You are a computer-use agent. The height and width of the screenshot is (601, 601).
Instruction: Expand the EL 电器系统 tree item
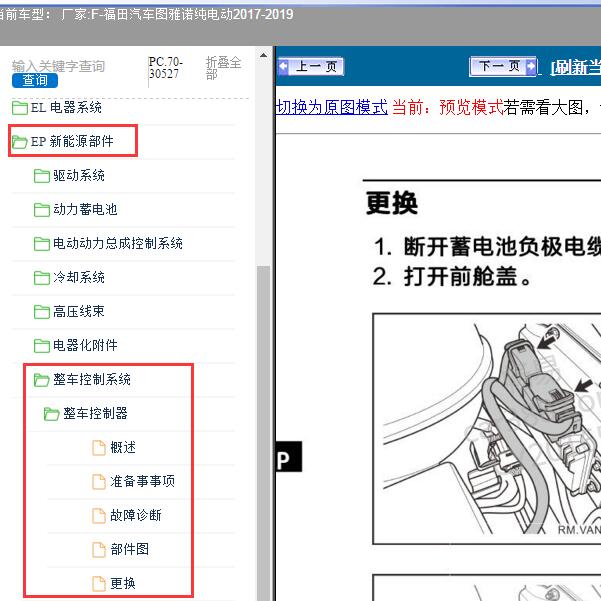coord(66,108)
